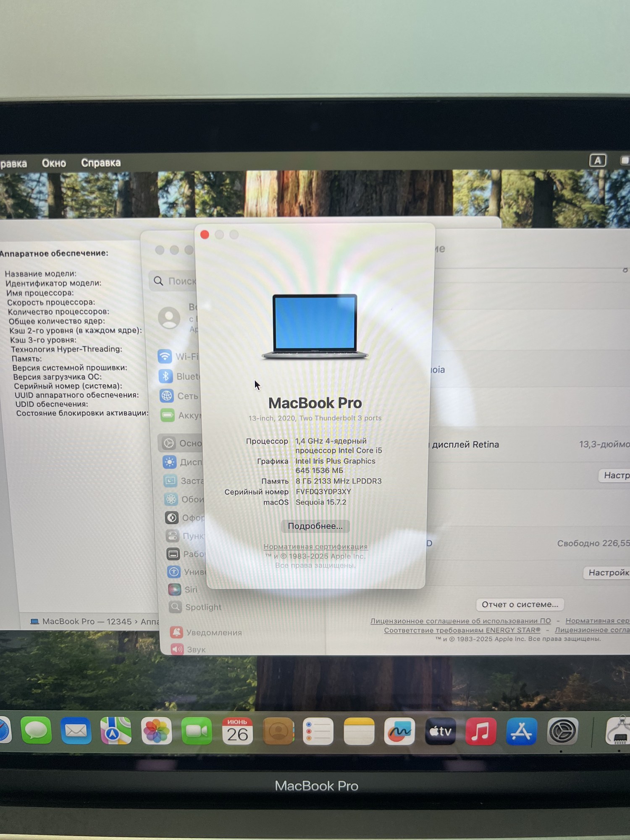Open System Settings gear in Dock
630x840 pixels.
coord(562,731)
